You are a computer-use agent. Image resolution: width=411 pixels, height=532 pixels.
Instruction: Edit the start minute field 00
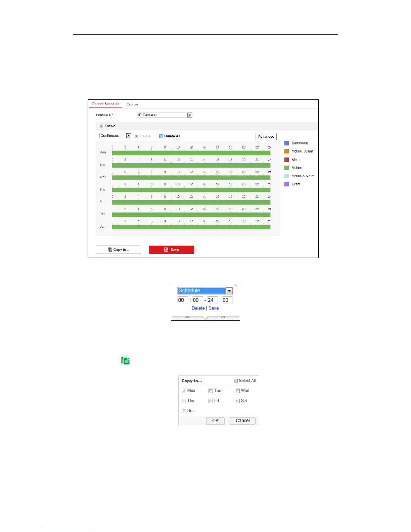click(197, 300)
